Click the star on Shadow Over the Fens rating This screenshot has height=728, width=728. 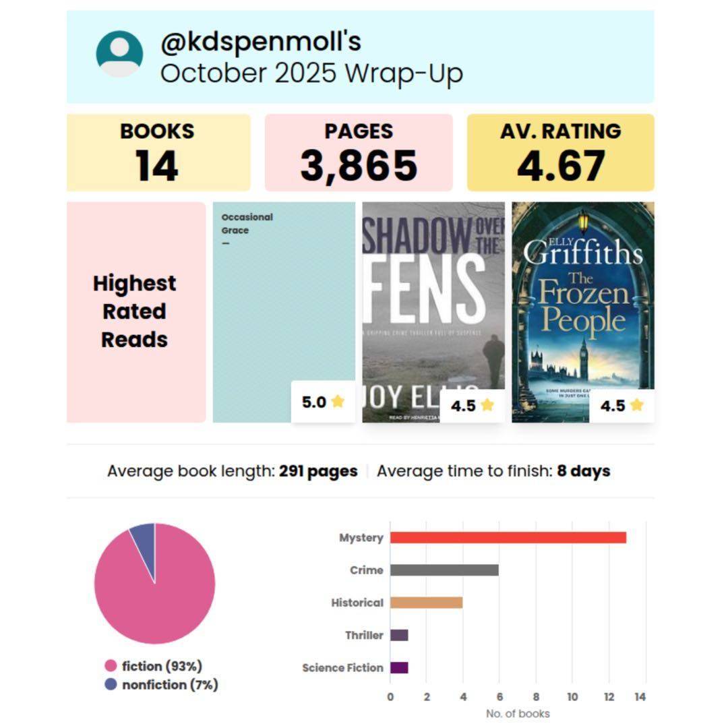pyautogui.click(x=487, y=405)
